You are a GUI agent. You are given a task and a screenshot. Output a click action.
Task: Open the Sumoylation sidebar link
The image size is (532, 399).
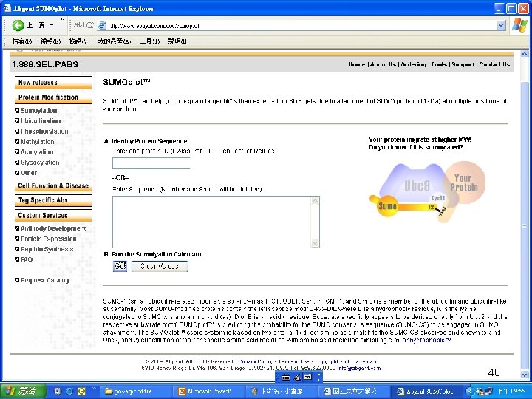[38, 111]
